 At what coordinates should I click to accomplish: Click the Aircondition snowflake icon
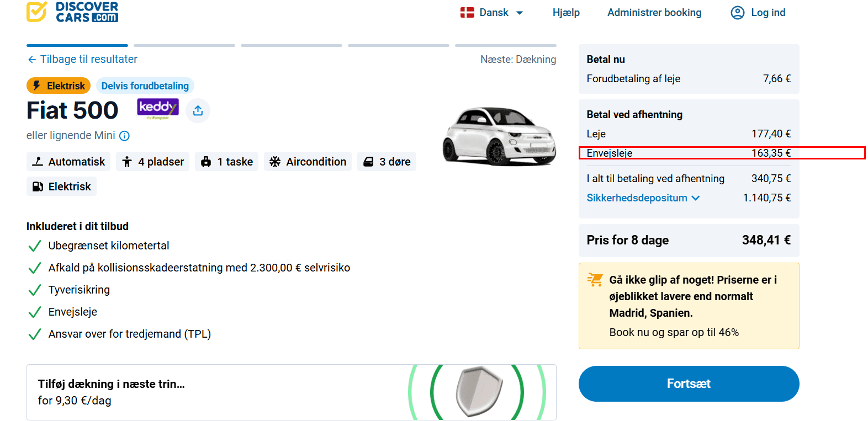(275, 162)
